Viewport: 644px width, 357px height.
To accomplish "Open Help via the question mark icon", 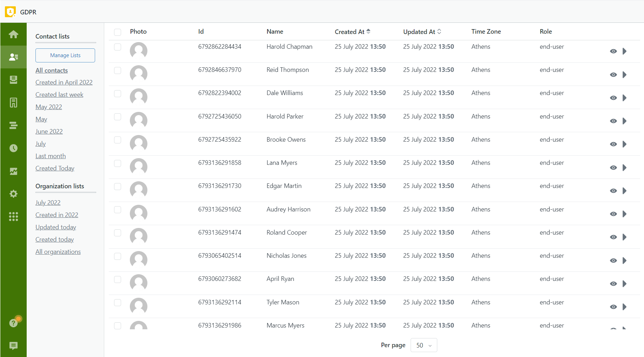I will [x=13, y=323].
